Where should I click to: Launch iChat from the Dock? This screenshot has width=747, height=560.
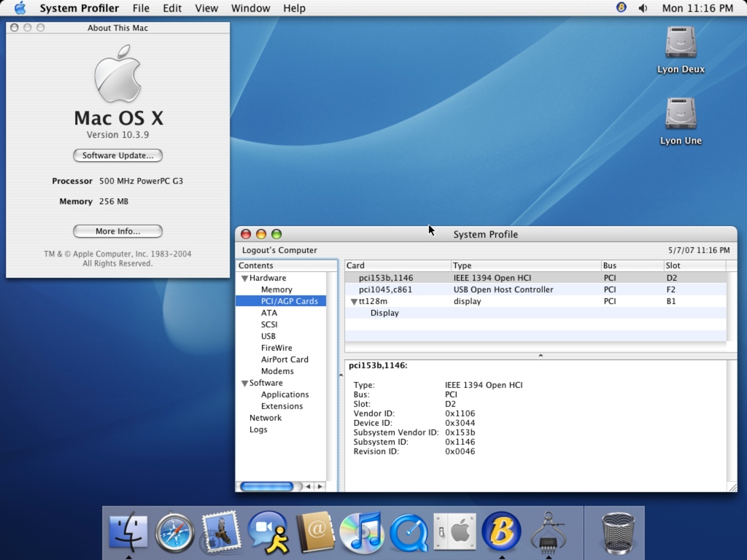268,532
